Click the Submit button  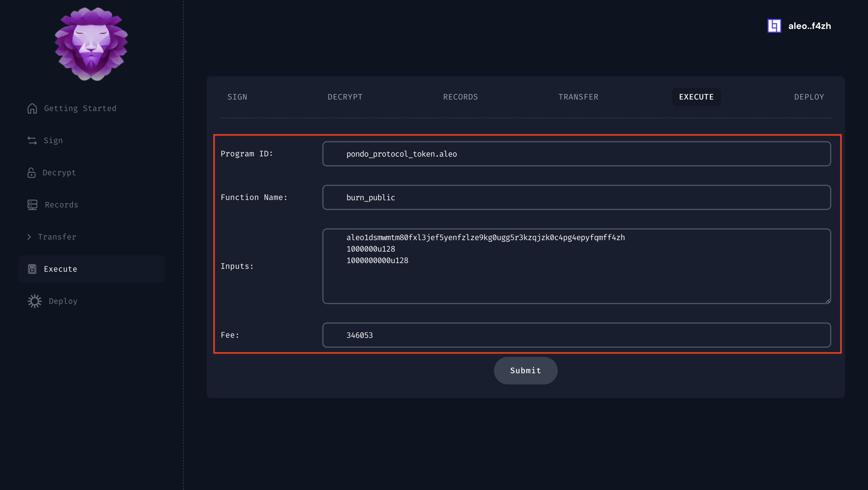(526, 371)
